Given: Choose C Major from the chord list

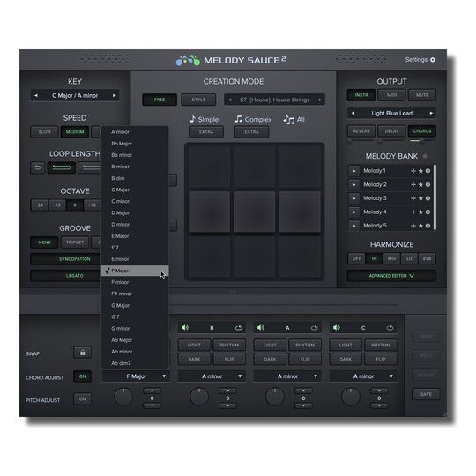Looking at the screenshot, I should tap(135, 190).
